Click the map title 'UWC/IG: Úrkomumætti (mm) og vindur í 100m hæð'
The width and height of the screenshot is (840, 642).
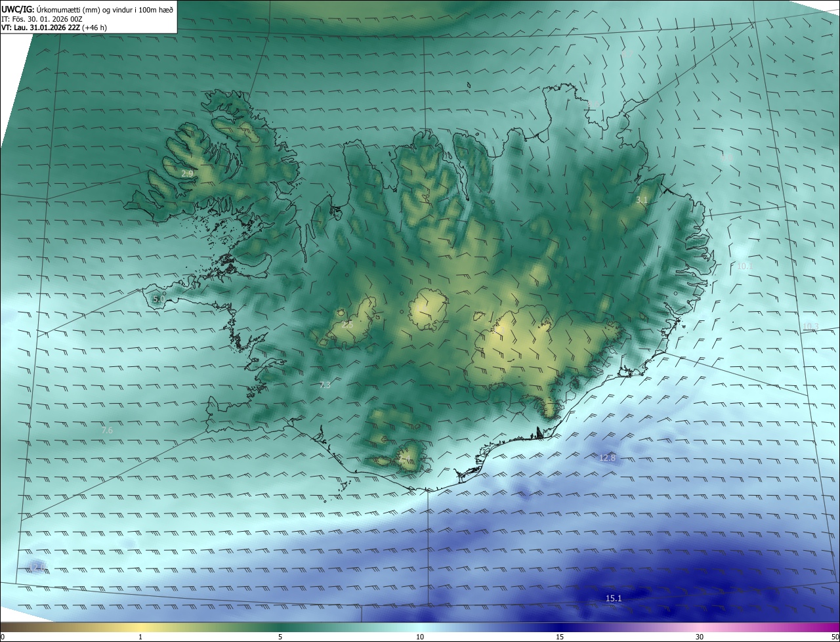click(x=87, y=9)
